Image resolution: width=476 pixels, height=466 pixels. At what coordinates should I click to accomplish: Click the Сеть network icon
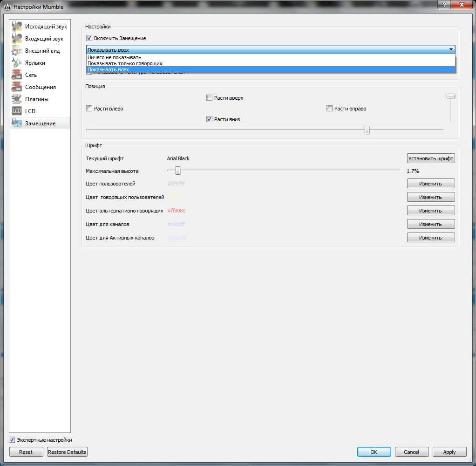(17, 75)
